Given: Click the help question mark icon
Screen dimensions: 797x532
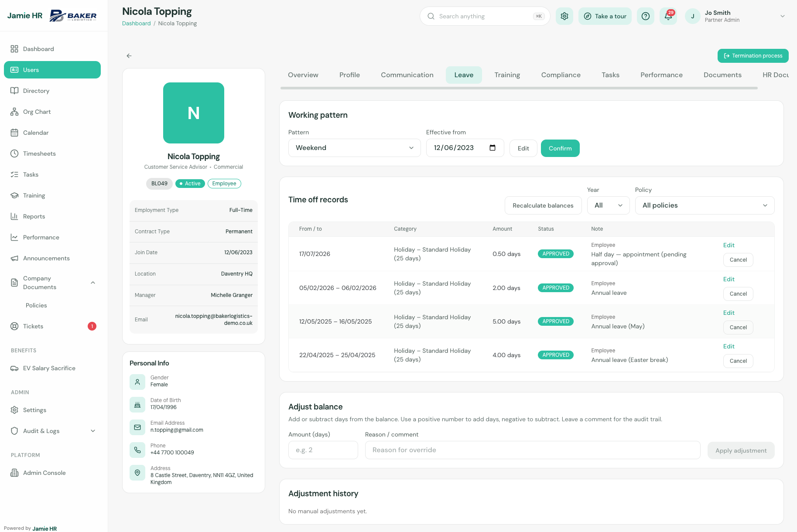Looking at the screenshot, I should point(646,16).
